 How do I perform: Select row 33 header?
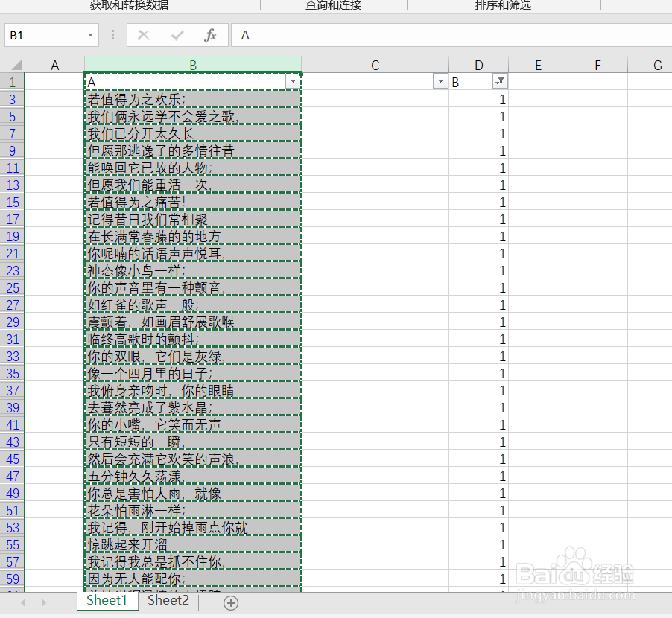13,356
